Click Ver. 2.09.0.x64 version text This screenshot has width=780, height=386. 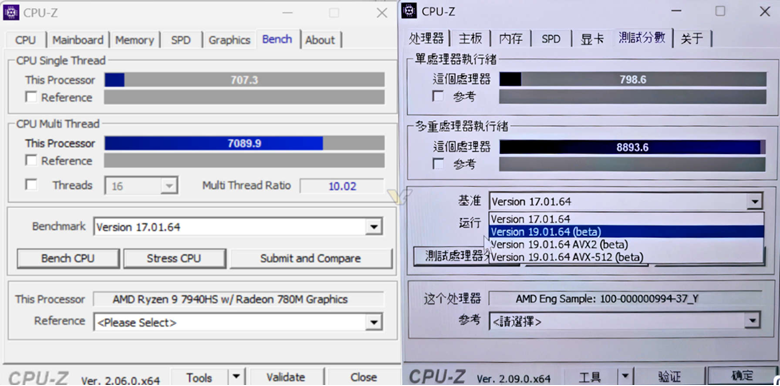tap(513, 379)
